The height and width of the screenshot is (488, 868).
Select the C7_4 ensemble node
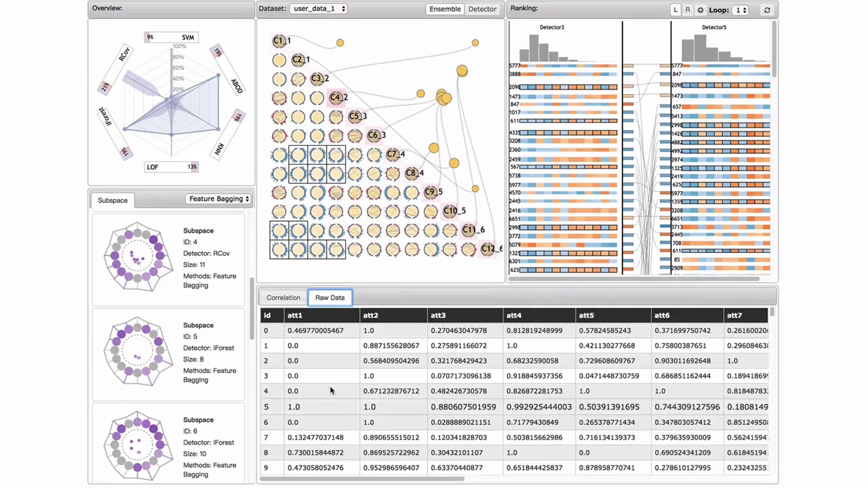pyautogui.click(x=392, y=154)
